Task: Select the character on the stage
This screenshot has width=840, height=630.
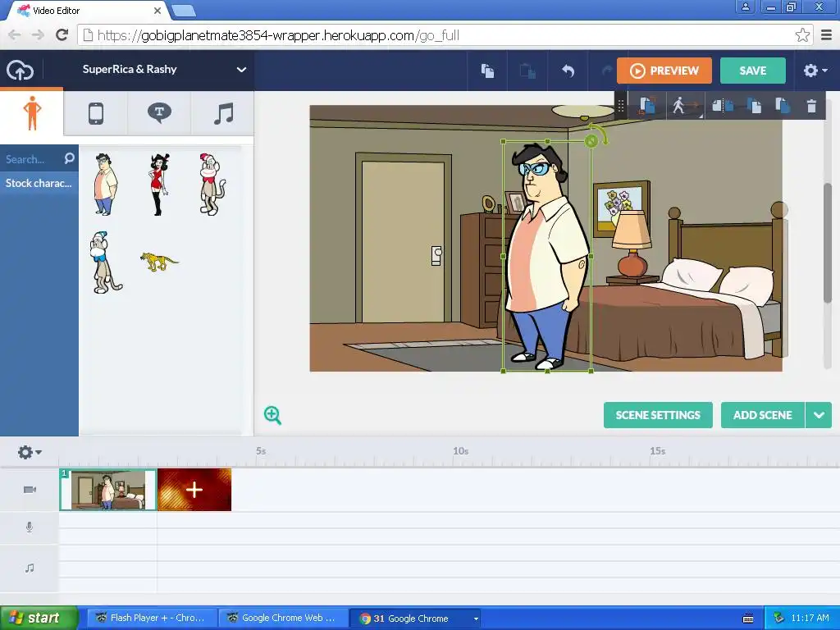Action: pyautogui.click(x=547, y=256)
